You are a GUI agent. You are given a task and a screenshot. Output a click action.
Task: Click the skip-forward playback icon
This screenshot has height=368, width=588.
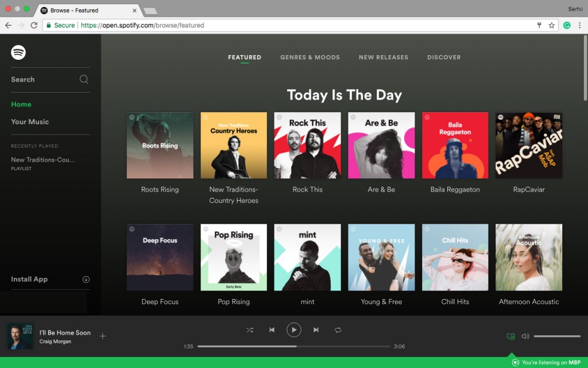316,329
